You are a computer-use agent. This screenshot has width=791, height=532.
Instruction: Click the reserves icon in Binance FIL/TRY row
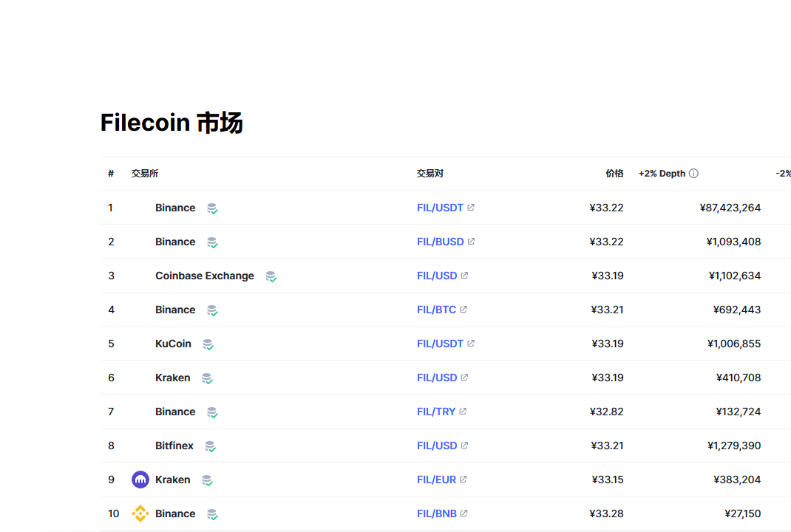pyautogui.click(x=212, y=412)
